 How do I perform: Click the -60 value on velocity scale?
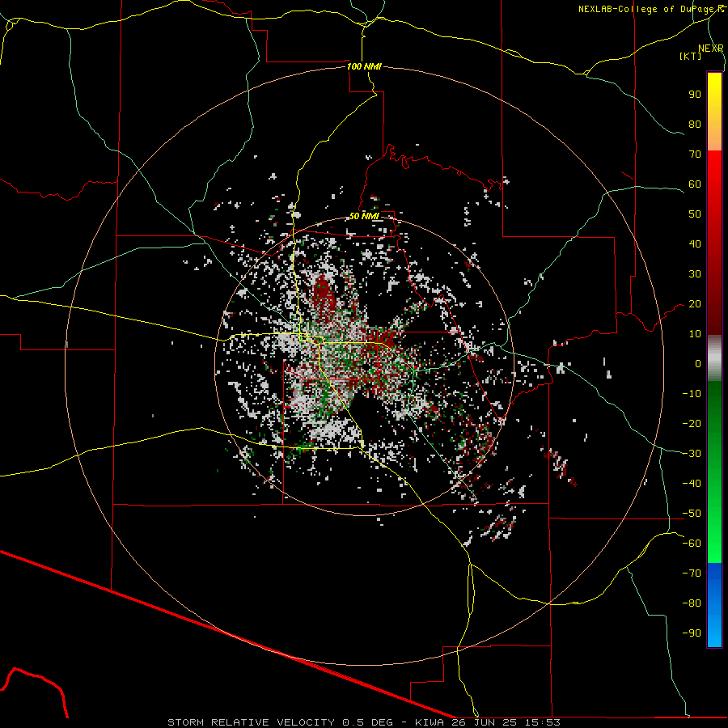pos(692,544)
